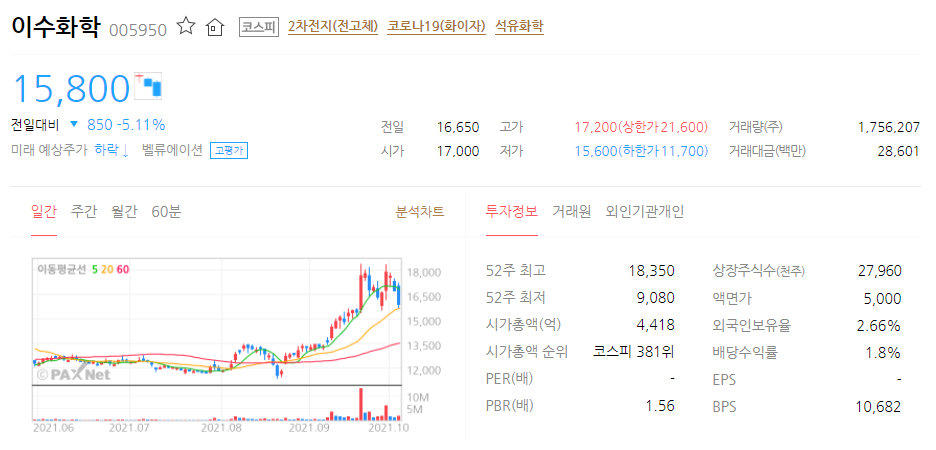This screenshot has height=450, width=936.
Task: Add 이수화학 to favorites with star icon
Action: [186, 26]
